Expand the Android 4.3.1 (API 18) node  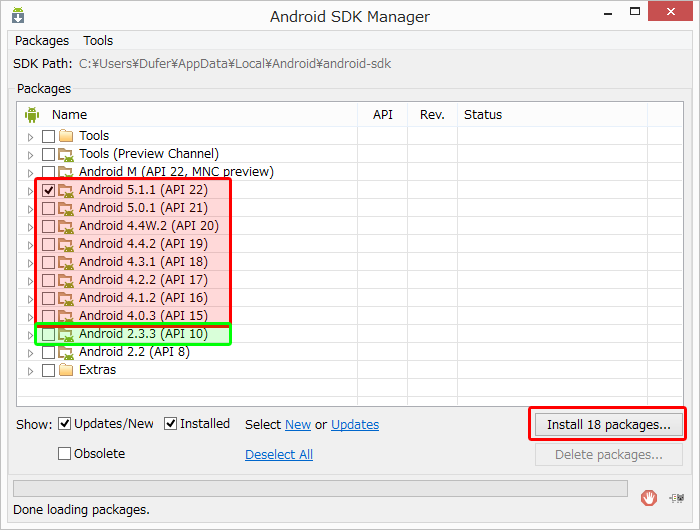[30, 263]
